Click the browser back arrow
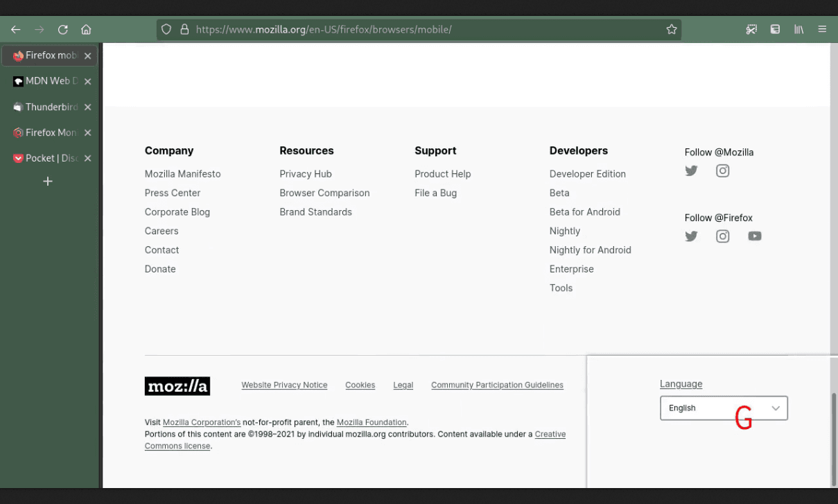The height and width of the screenshot is (504, 838). (x=16, y=30)
